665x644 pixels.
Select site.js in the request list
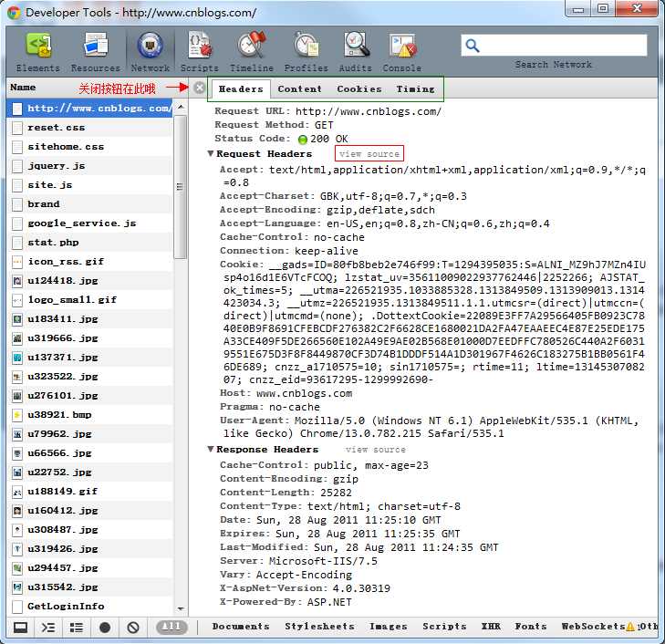coord(90,185)
